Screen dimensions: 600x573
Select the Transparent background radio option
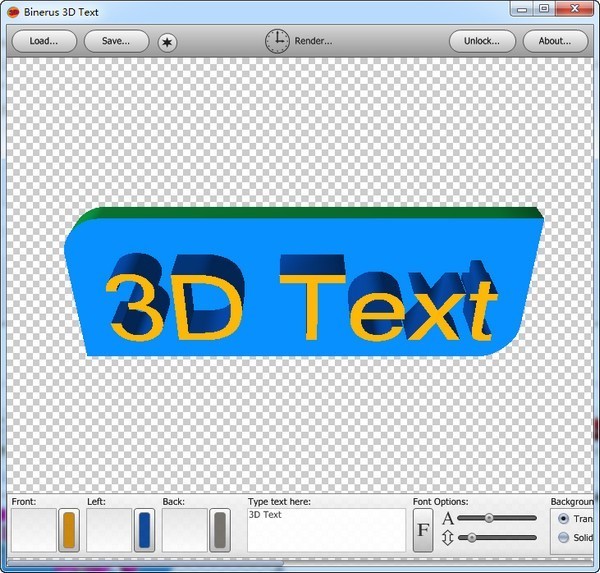(x=563, y=519)
